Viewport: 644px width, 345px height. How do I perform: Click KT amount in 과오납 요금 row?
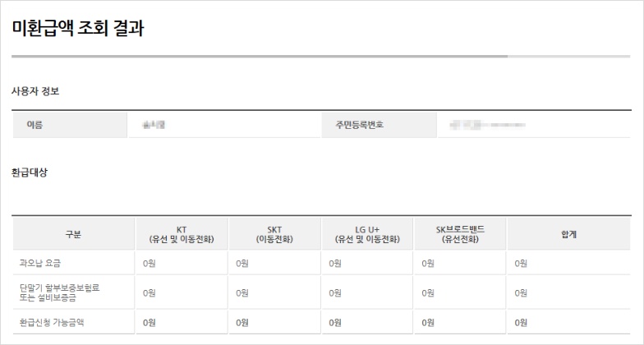(149, 264)
